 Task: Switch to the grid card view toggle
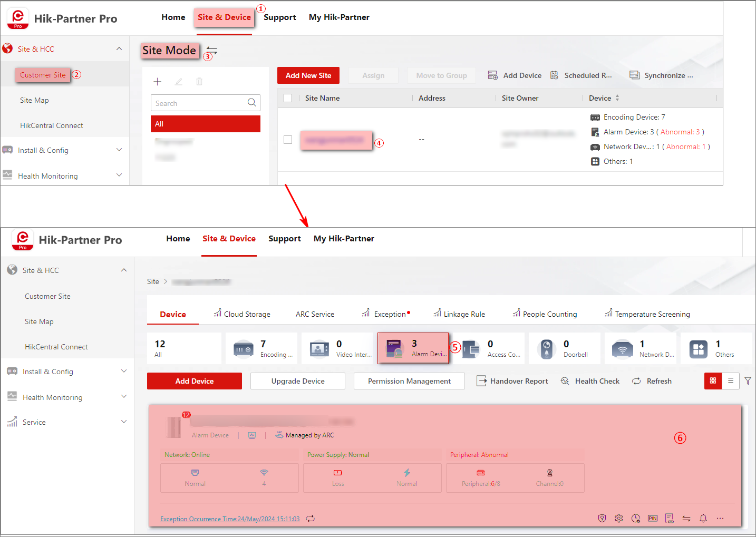point(713,380)
